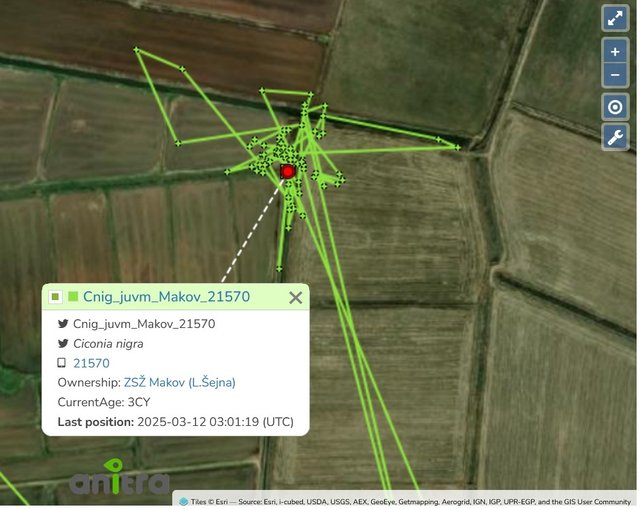Screen dimensions: 640x509
Task: Zoom in on the map
Action: pos(615,51)
